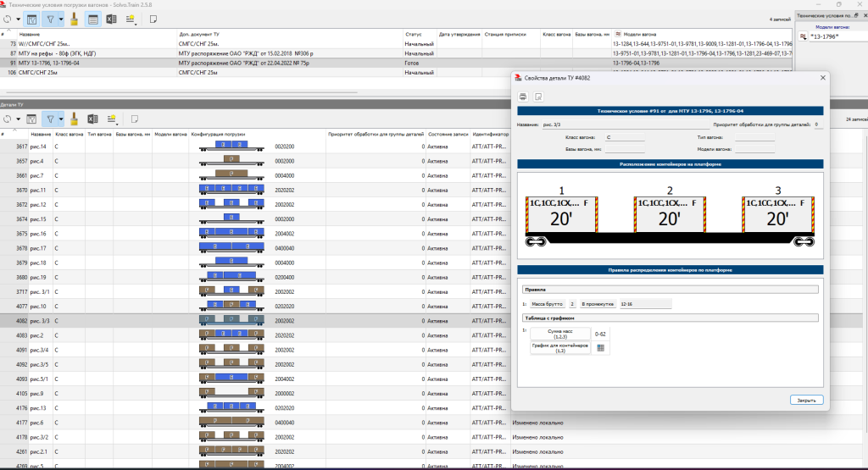Screen dimensions: 868x470
Task: Toggle the filter panel icon in top toolbar
Action: tap(32, 19)
